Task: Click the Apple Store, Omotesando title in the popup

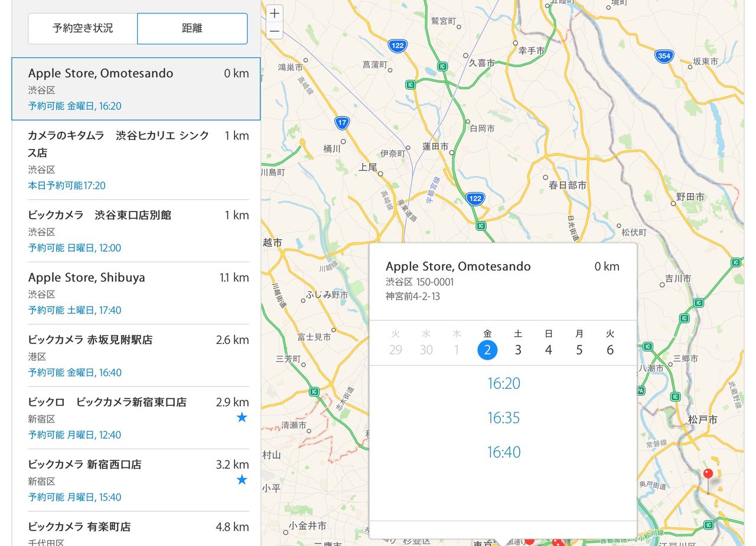Action: click(x=458, y=266)
